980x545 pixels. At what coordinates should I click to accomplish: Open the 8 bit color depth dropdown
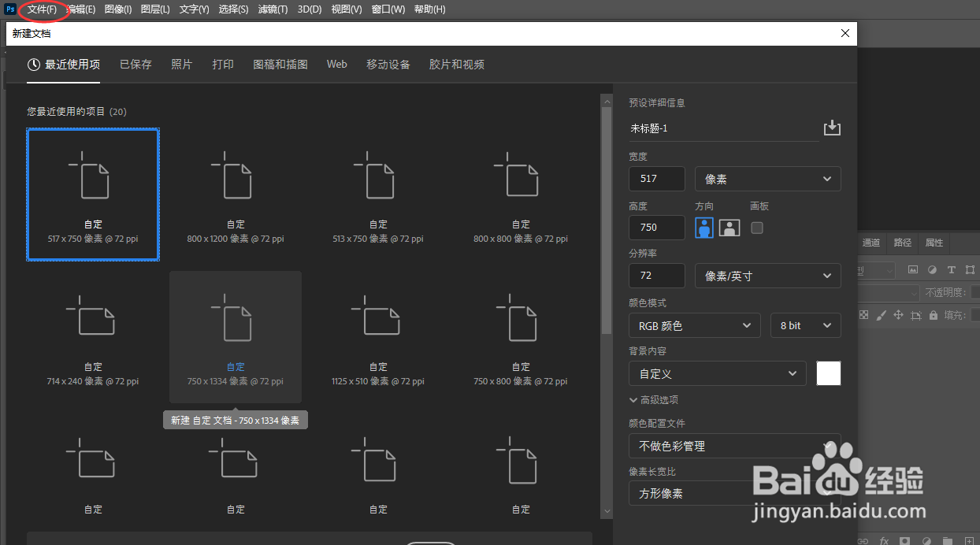pos(805,324)
